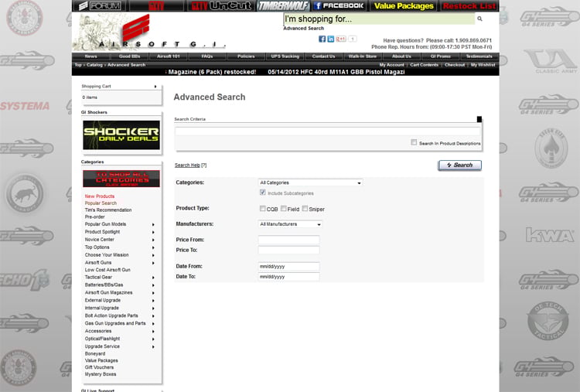Open the Shocker Daily Deals banner
Viewport: 580px width, 392px height.
[x=121, y=135]
